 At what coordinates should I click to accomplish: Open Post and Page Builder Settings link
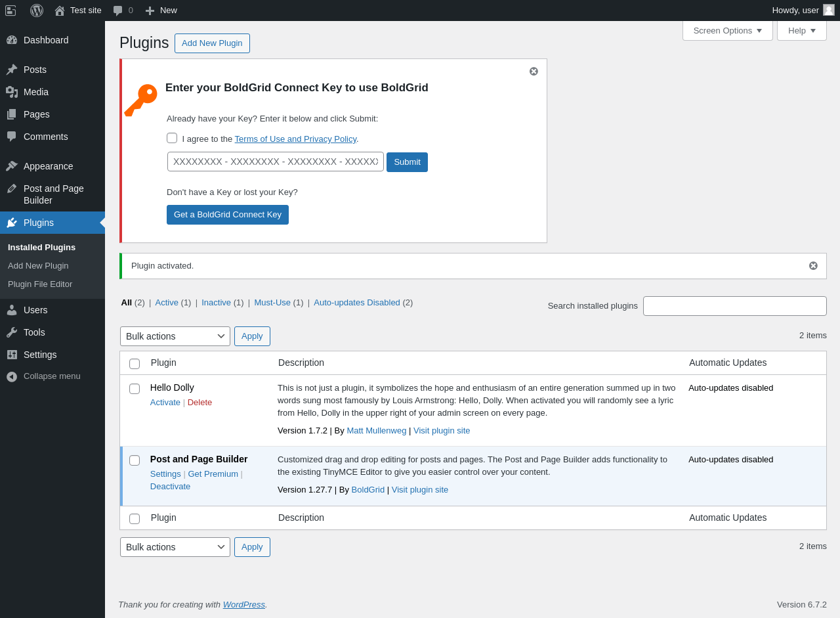tap(165, 474)
